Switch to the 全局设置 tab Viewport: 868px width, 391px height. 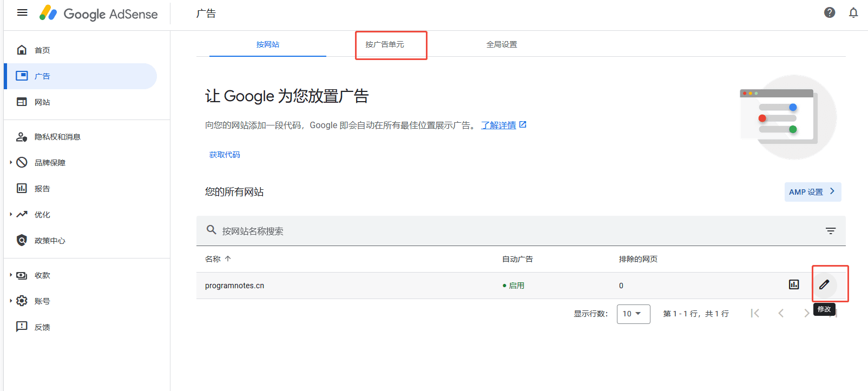pyautogui.click(x=501, y=44)
